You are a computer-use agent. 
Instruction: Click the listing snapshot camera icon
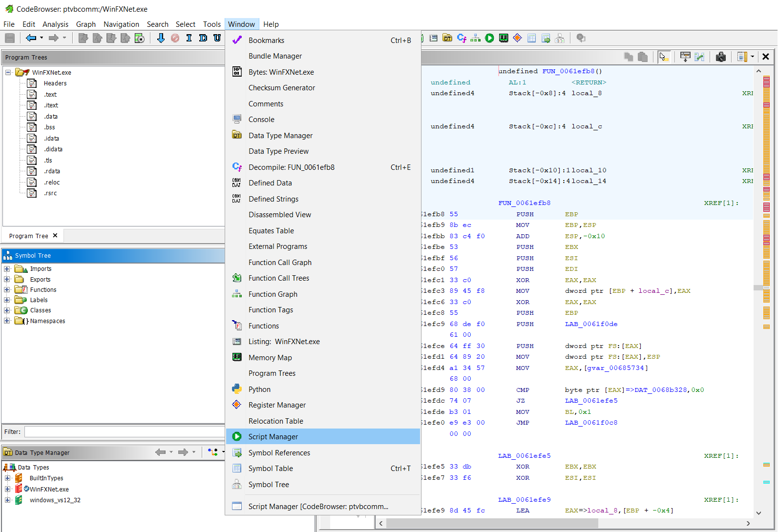[721, 57]
